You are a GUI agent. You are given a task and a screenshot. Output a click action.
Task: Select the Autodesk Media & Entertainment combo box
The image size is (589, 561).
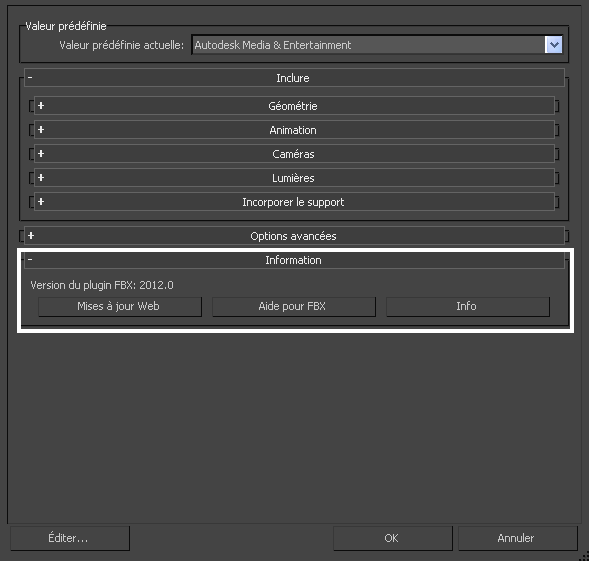click(377, 45)
